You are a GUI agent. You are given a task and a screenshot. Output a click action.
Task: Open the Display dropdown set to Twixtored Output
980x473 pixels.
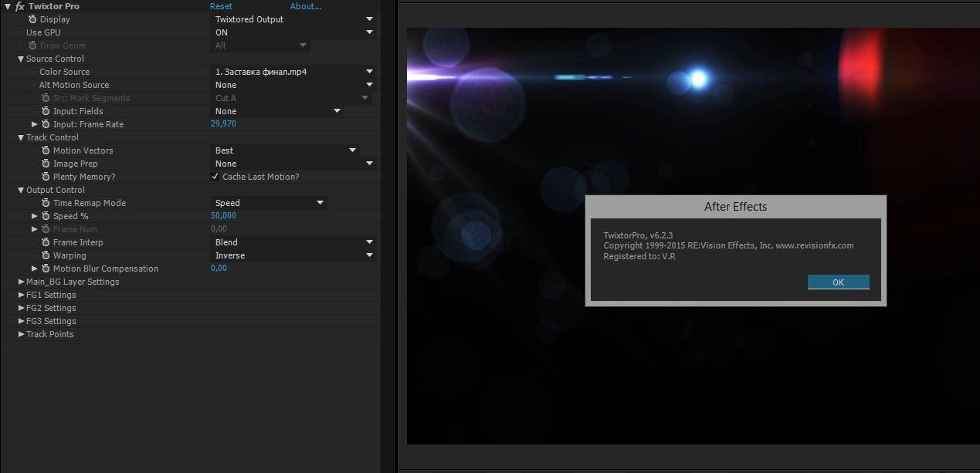point(294,19)
